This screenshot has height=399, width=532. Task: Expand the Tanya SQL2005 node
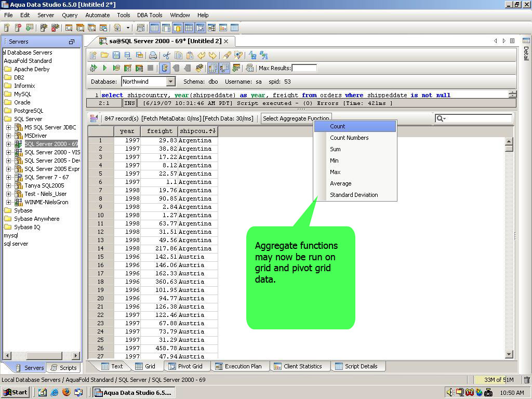tap(8, 185)
